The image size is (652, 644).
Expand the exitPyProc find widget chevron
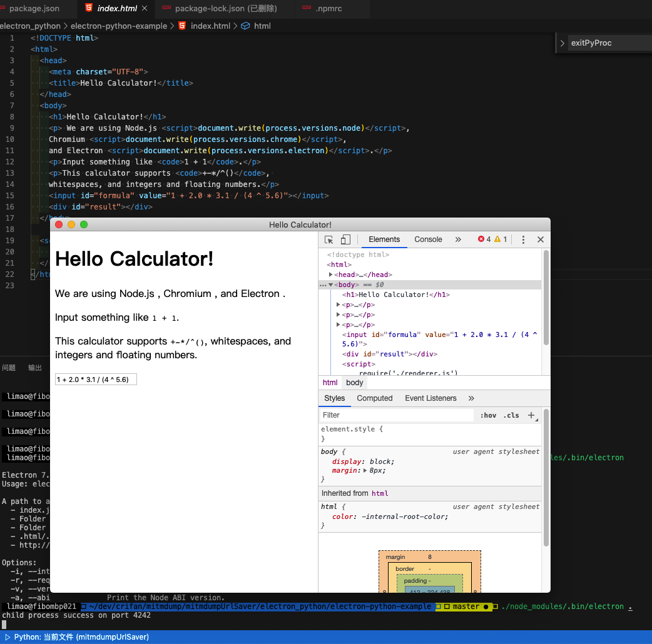562,43
